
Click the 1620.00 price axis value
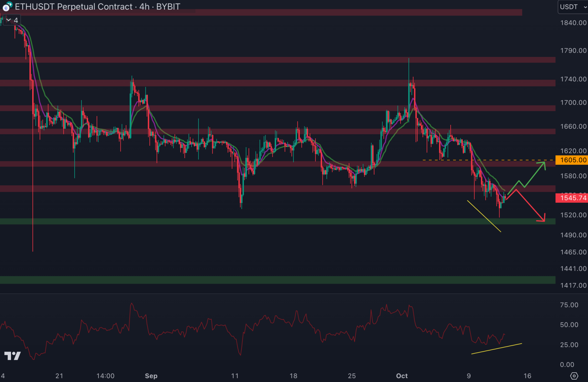(x=573, y=151)
